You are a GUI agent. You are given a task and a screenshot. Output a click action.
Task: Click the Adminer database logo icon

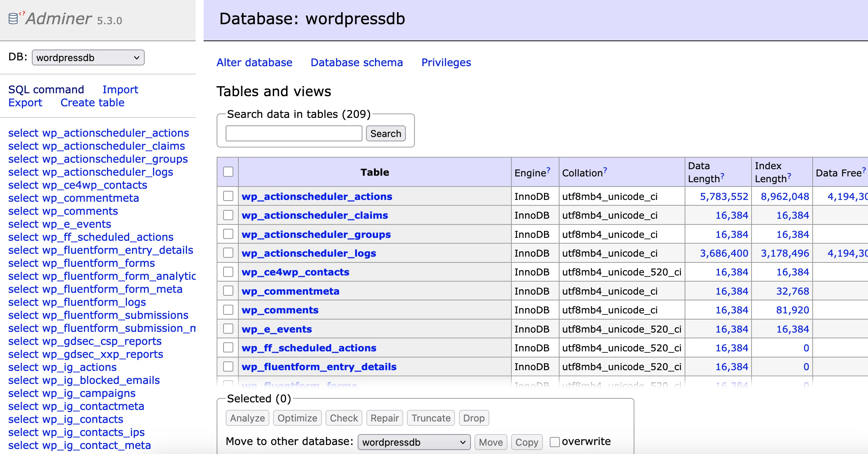[13, 18]
